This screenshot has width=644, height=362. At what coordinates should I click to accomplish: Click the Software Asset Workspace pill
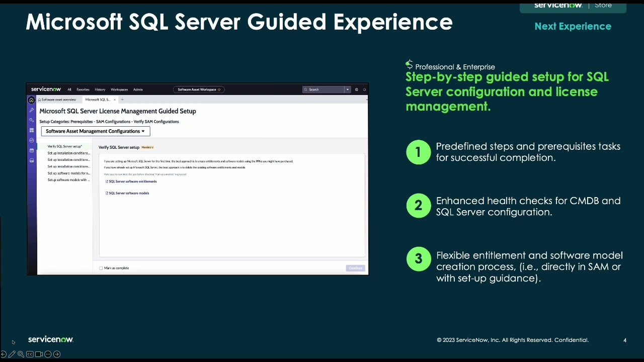tap(199, 89)
